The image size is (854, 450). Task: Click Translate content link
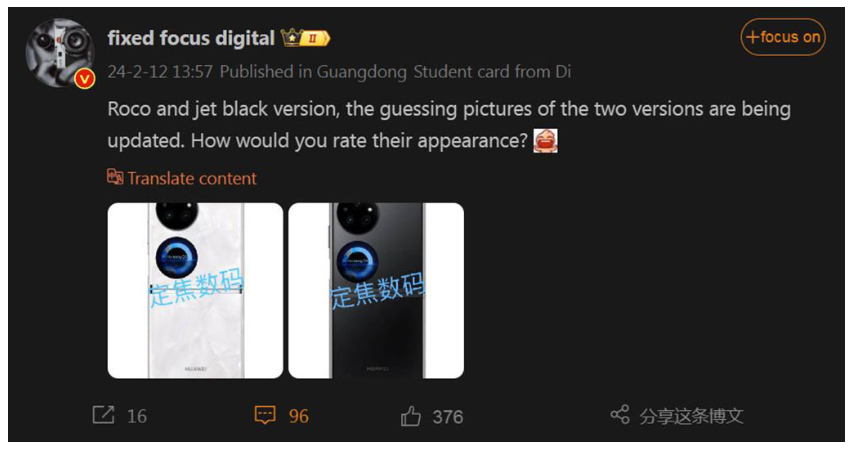click(192, 178)
